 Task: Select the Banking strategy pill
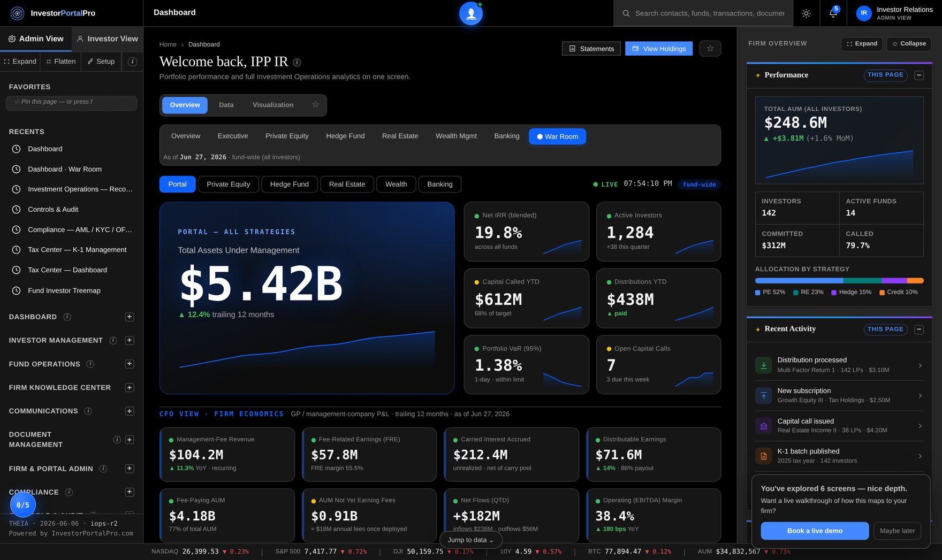pyautogui.click(x=440, y=184)
